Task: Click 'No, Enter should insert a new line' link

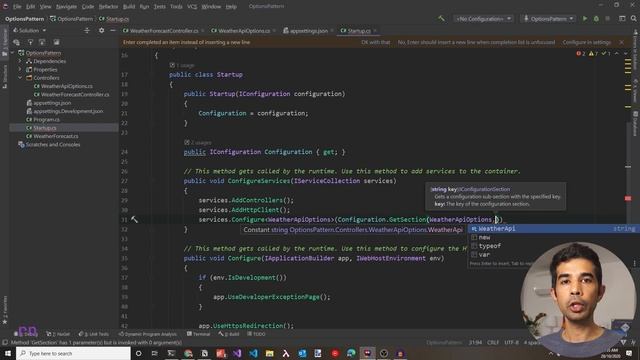Action: point(476,42)
